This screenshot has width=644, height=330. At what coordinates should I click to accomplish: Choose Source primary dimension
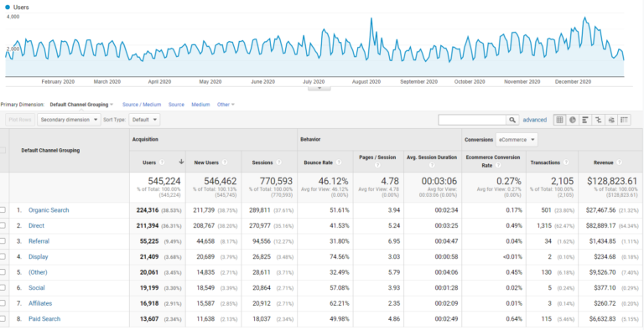click(x=176, y=105)
